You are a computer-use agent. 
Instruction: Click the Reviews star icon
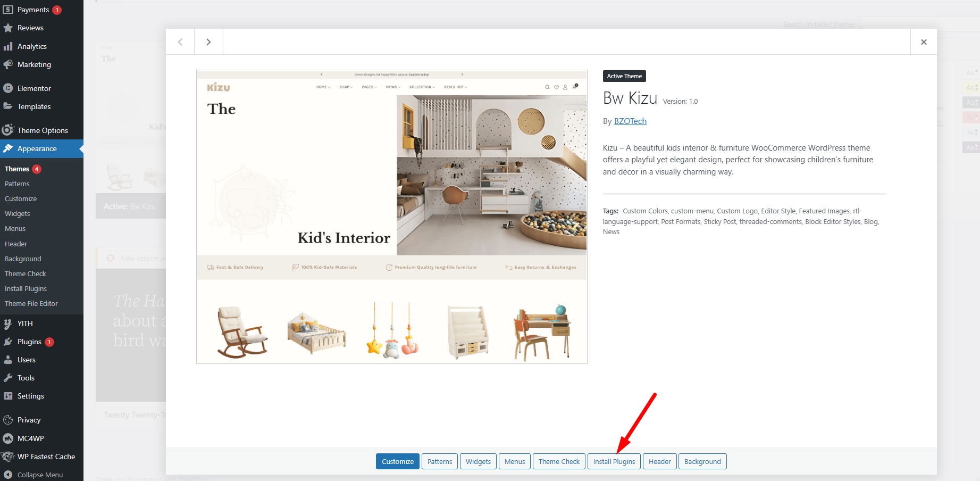8,28
